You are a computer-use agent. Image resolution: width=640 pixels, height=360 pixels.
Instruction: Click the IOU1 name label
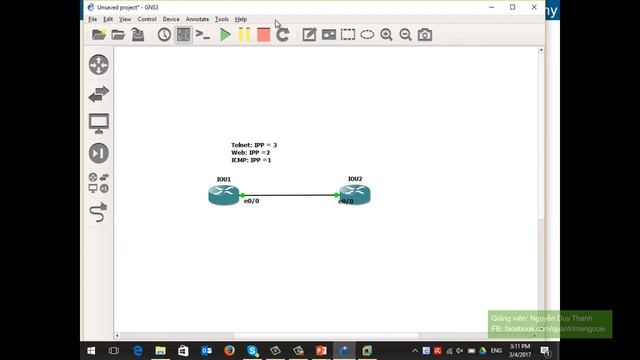point(224,179)
